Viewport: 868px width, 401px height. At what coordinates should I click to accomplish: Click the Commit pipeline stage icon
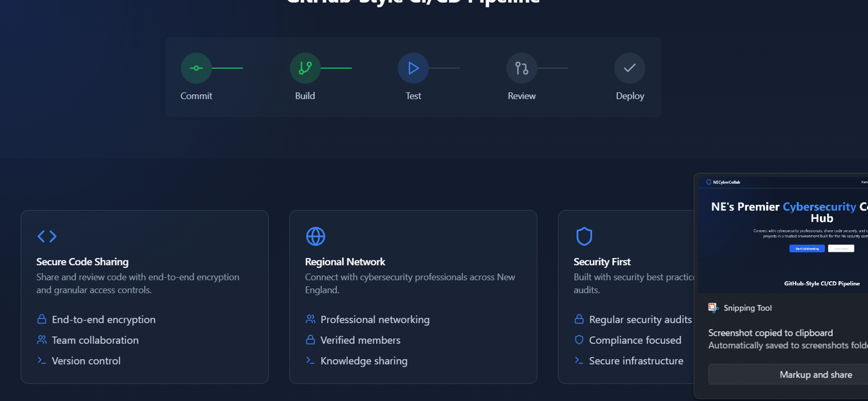[196, 68]
